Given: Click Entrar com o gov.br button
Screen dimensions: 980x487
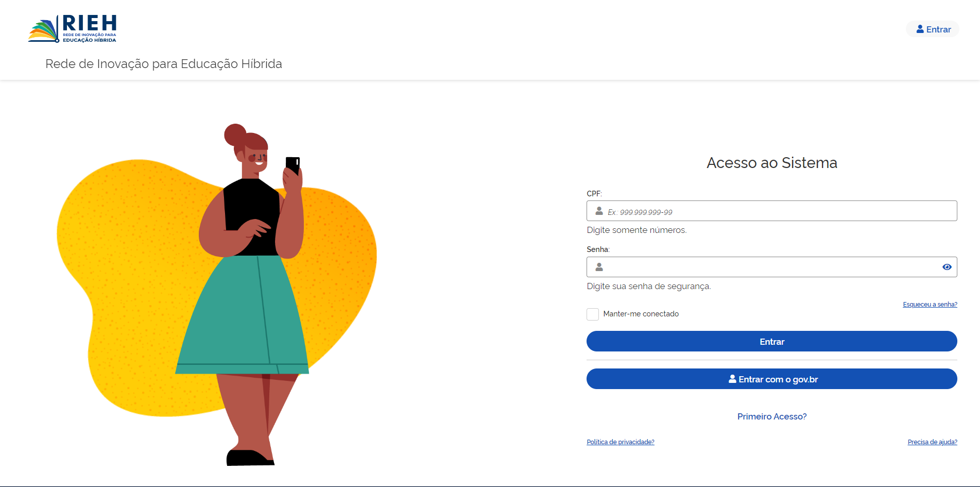Looking at the screenshot, I should coord(771,379).
